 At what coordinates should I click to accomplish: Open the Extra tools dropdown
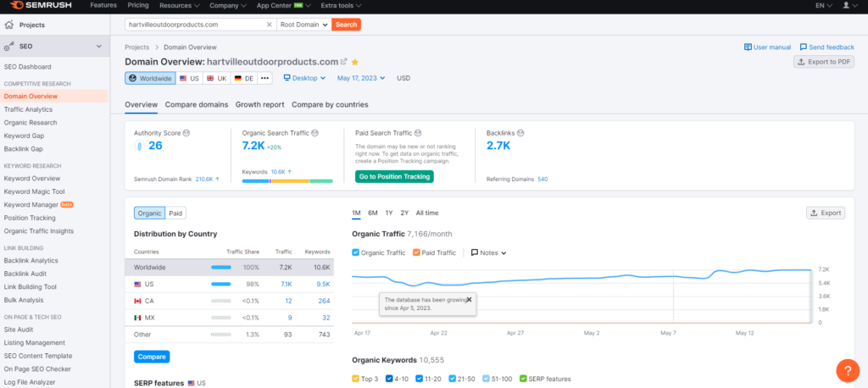341,6
